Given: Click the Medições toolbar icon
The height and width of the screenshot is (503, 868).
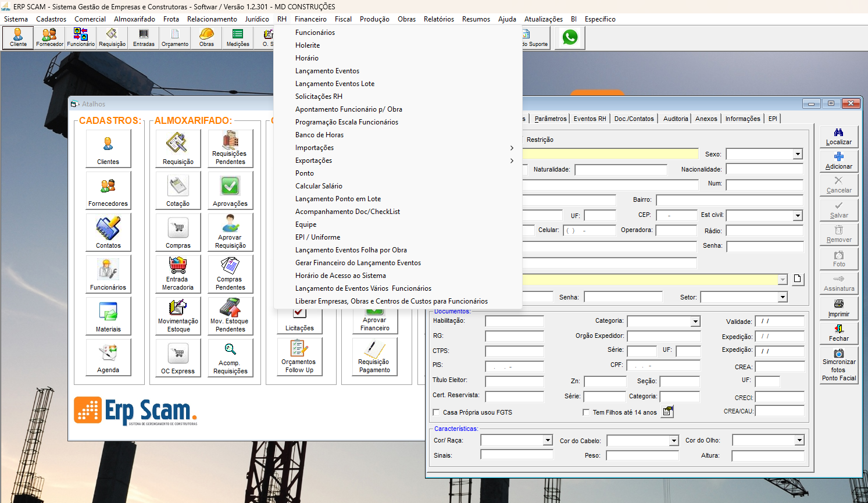Looking at the screenshot, I should pos(238,38).
